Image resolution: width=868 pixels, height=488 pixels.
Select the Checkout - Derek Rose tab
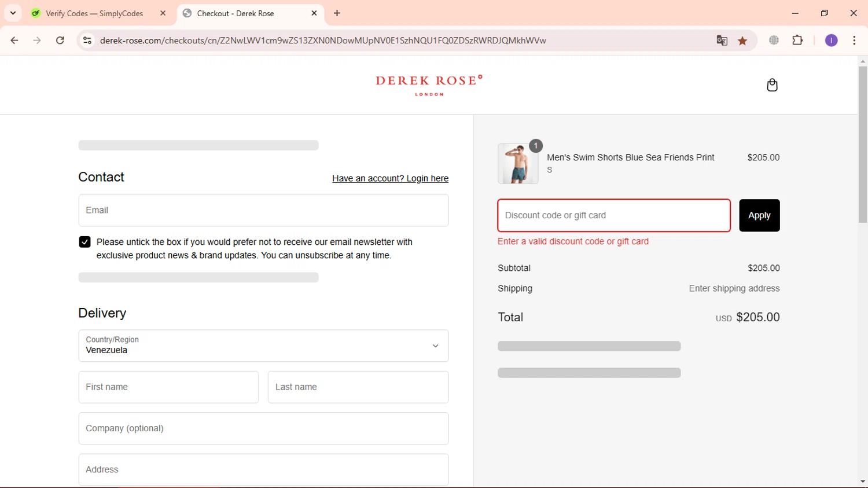point(236,13)
